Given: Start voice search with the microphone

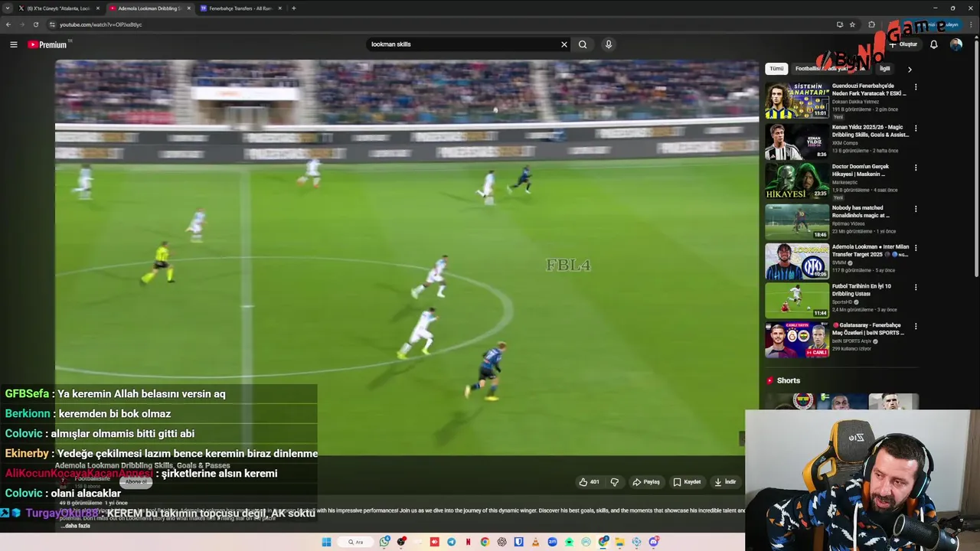Looking at the screenshot, I should pyautogui.click(x=609, y=44).
